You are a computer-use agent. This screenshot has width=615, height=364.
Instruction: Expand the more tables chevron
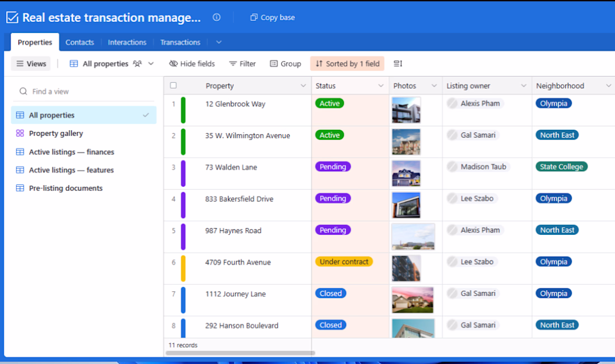[x=219, y=42]
